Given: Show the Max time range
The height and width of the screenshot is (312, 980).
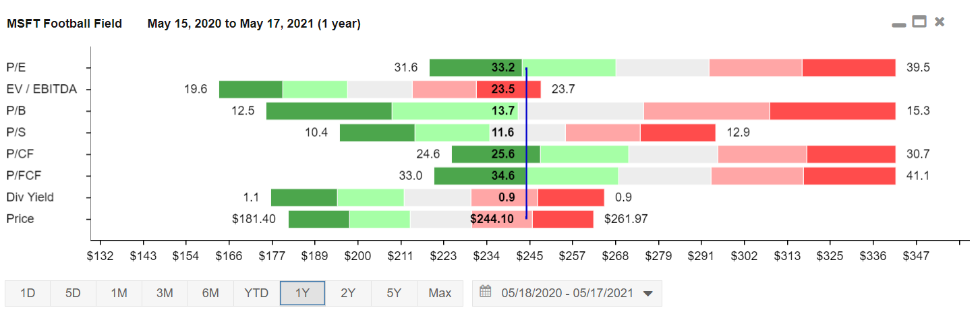Looking at the screenshot, I should 440,293.
